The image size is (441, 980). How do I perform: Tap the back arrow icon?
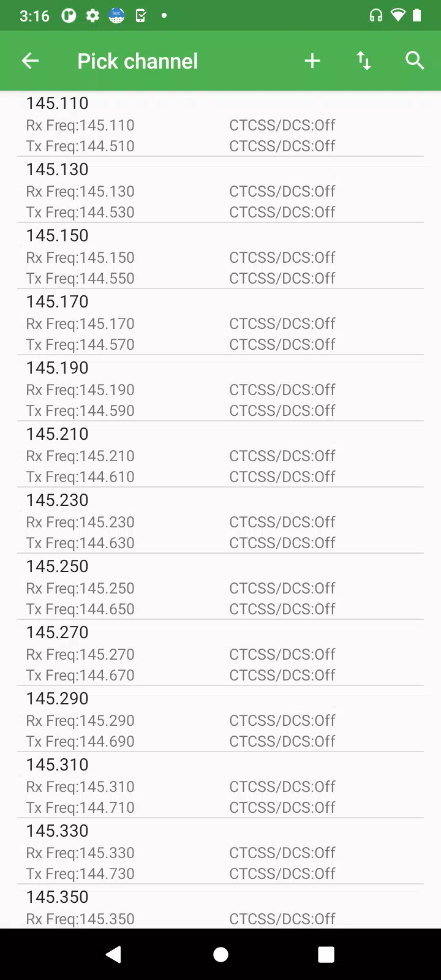pos(30,61)
